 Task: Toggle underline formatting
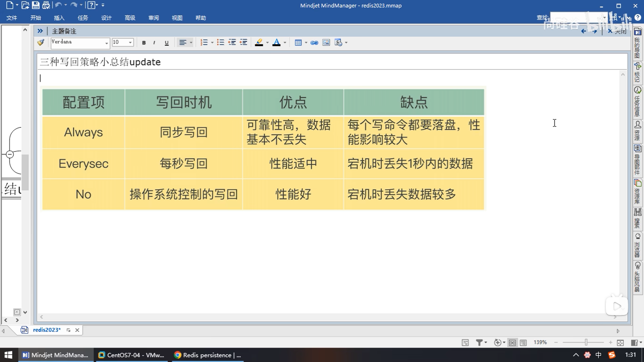point(167,43)
